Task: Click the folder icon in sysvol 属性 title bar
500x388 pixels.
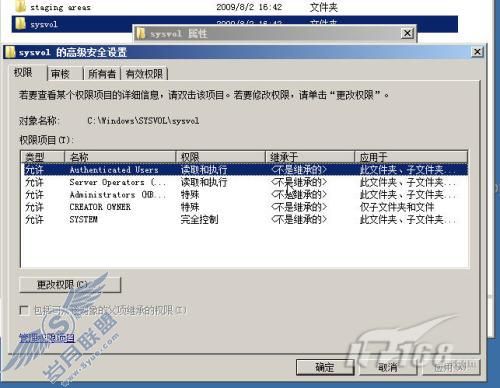Action: [x=141, y=33]
